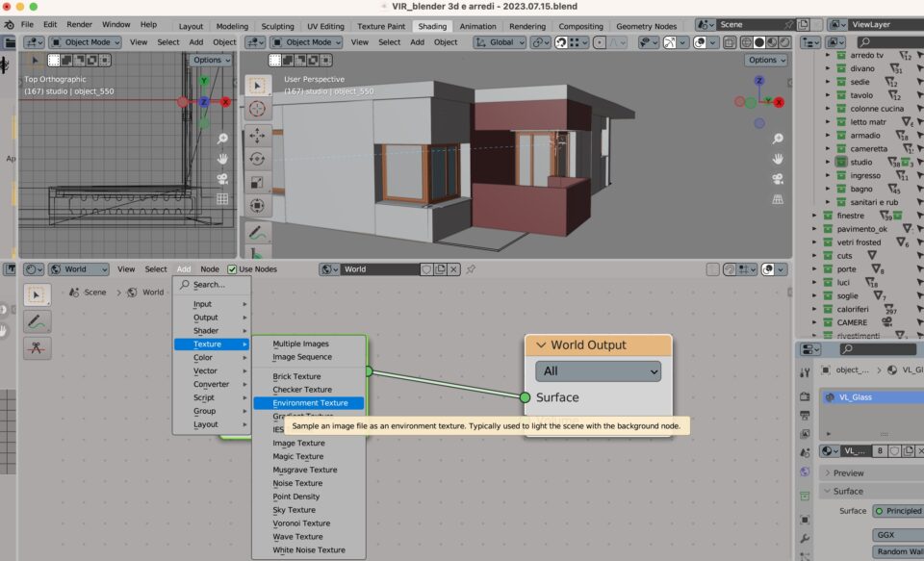Toggle the Use Nodes checkbox
Viewport: 924px width, 561px height.
point(232,269)
